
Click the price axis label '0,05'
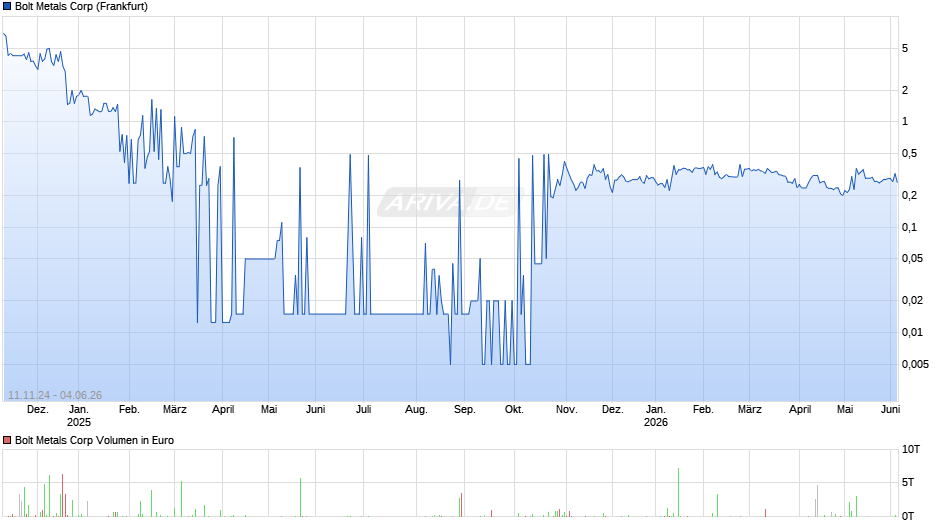click(x=912, y=259)
